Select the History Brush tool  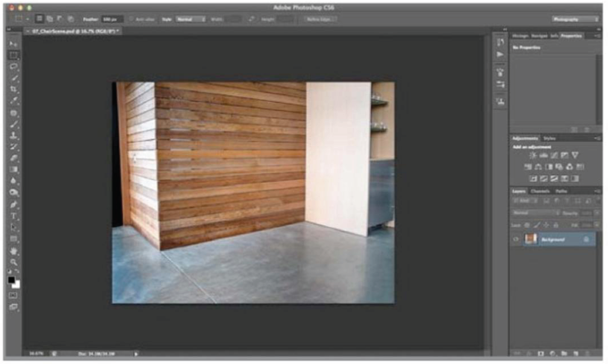pyautogui.click(x=13, y=147)
